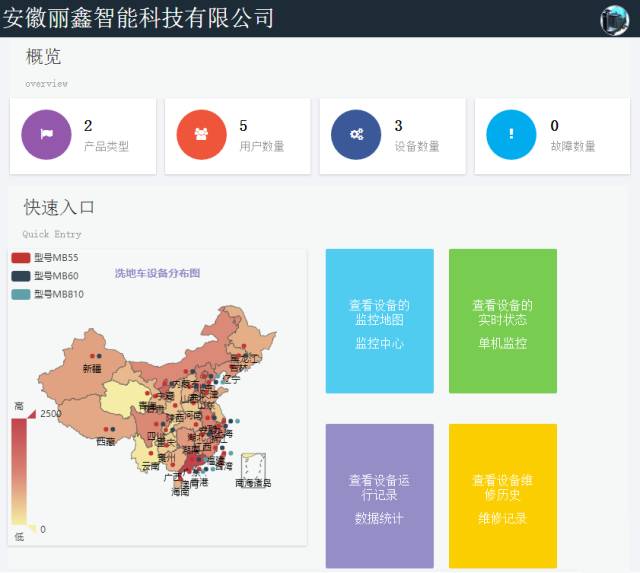Click the company title 安徽丽鑫智能科技有限公司

click(138, 18)
